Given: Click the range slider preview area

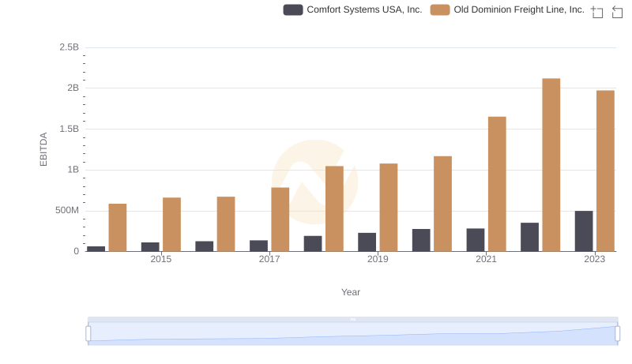Looking at the screenshot, I should coord(352,333).
